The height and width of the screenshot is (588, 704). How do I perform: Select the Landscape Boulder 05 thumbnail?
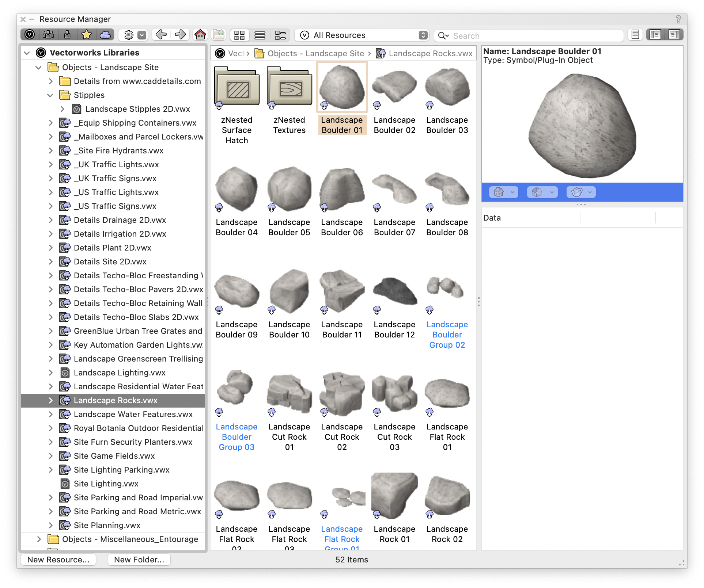point(289,189)
